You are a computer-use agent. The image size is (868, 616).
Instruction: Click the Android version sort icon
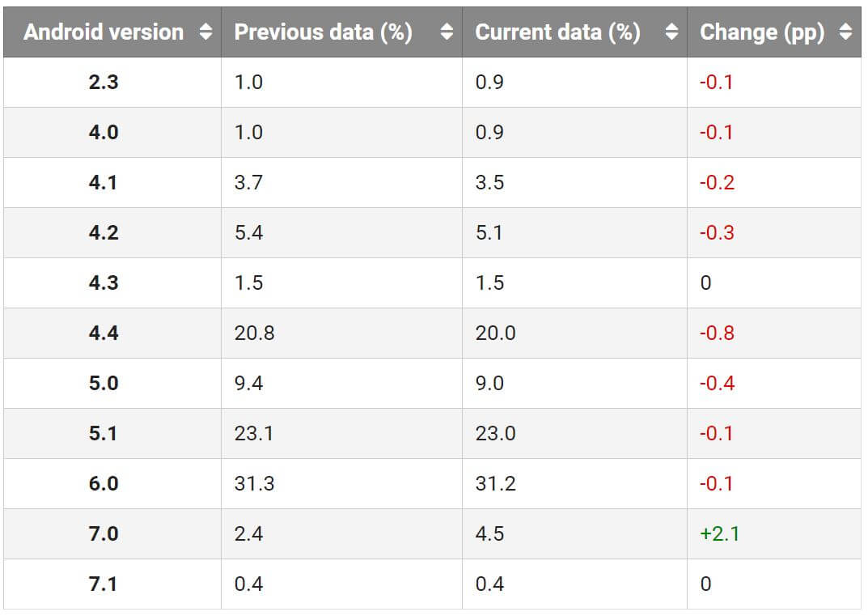click(x=205, y=32)
